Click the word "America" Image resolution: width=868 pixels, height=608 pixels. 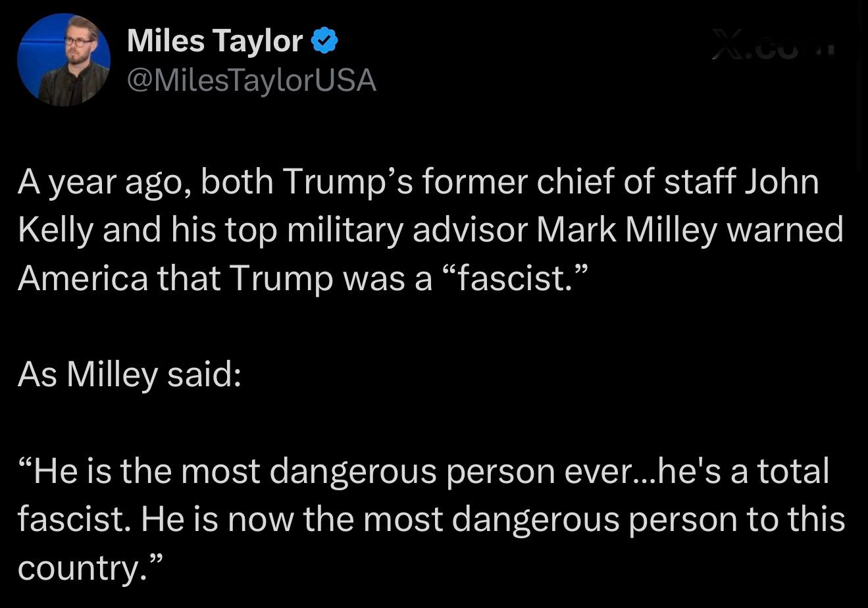tap(83, 278)
